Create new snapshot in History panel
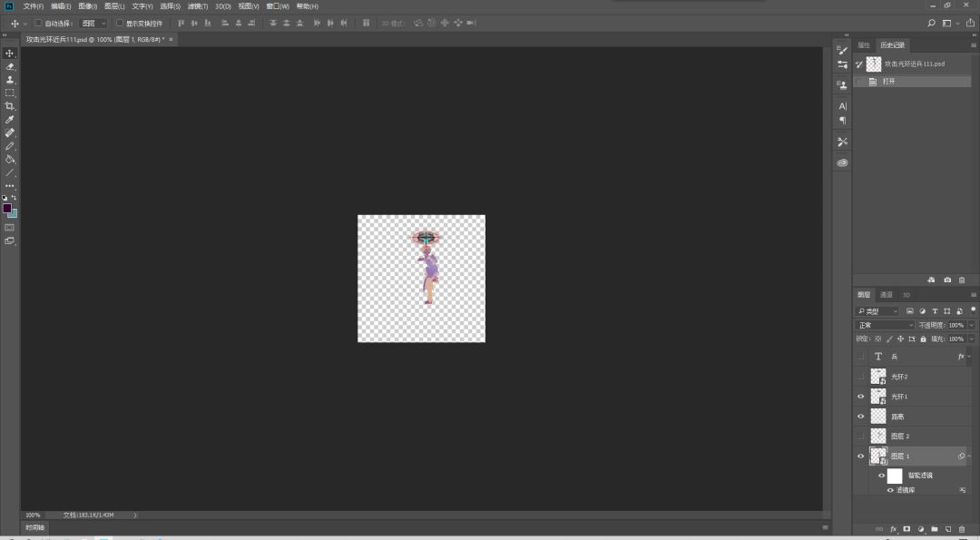Viewport: 980px width, 540px height. (947, 280)
